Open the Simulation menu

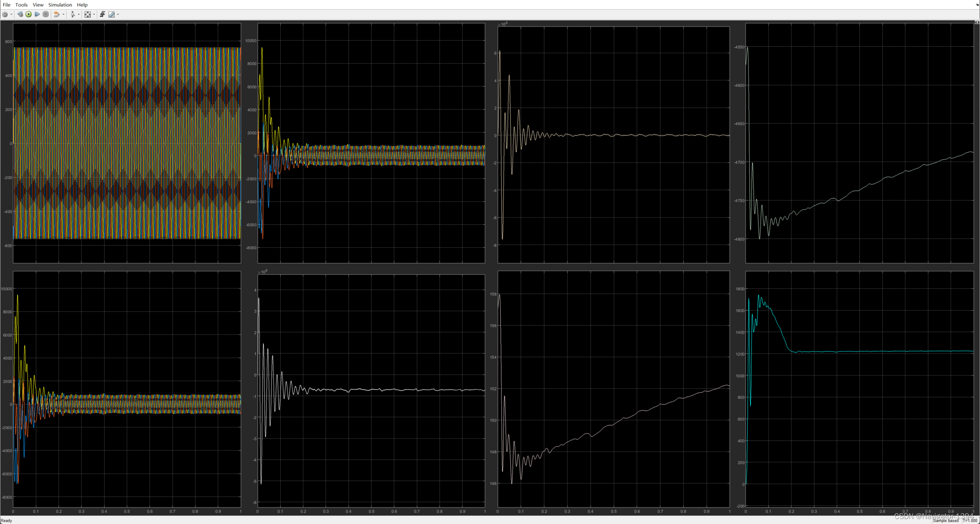point(60,5)
